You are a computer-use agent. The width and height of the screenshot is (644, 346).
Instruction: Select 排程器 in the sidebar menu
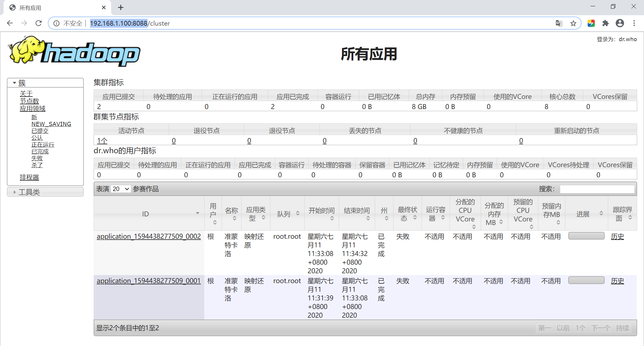(29, 177)
